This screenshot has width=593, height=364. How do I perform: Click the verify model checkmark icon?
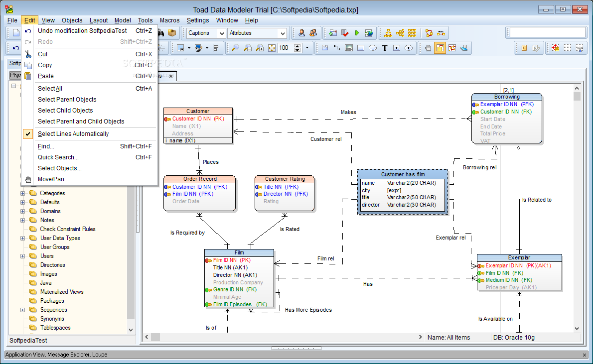click(345, 33)
